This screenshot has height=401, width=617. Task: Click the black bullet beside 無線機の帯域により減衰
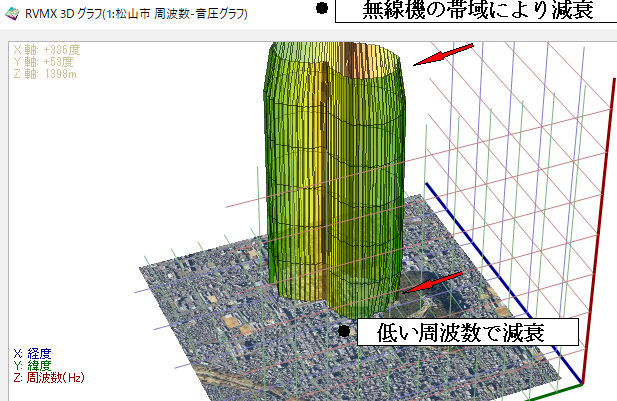[321, 9]
